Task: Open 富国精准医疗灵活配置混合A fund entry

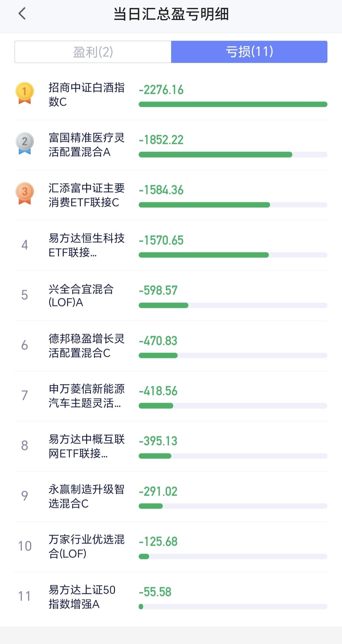Action: (171, 145)
